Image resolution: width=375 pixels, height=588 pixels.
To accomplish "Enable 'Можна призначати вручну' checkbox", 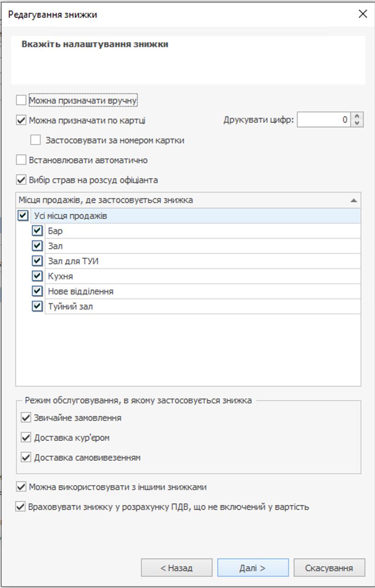I will pos(21,100).
